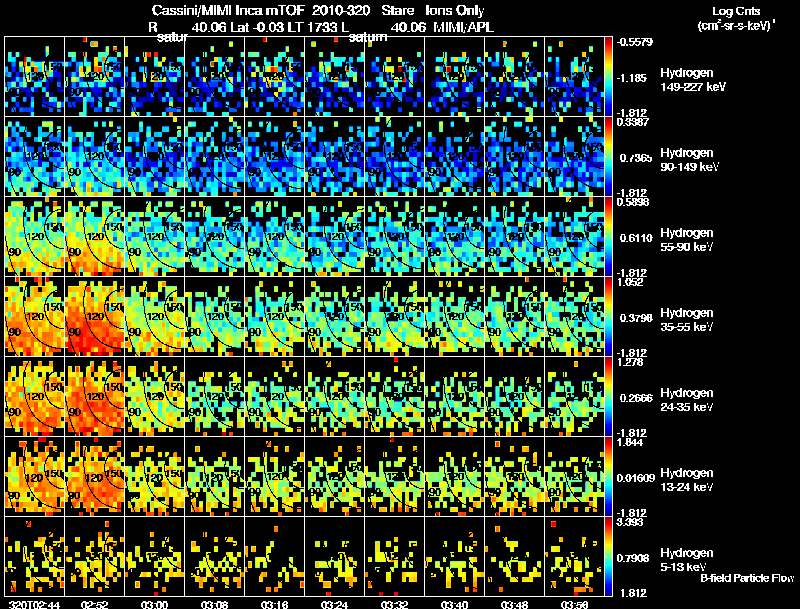Select the 13-24 keV image panel at 03:24
Image resolution: width=800 pixels, height=609 pixels.
(x=335, y=477)
